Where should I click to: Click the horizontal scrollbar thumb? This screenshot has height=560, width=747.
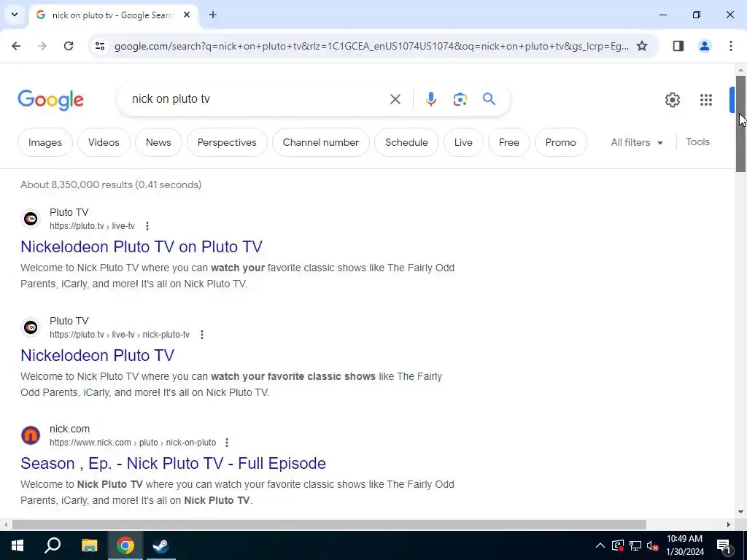[x=329, y=524]
